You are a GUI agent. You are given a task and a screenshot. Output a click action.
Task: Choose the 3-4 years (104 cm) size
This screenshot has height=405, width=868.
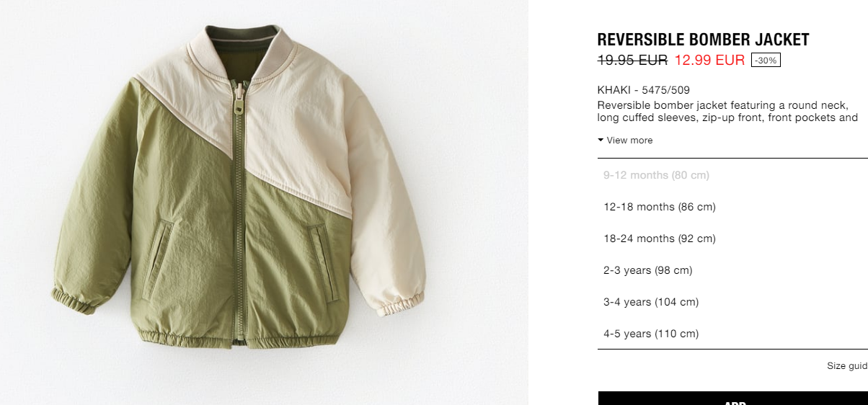(732, 302)
